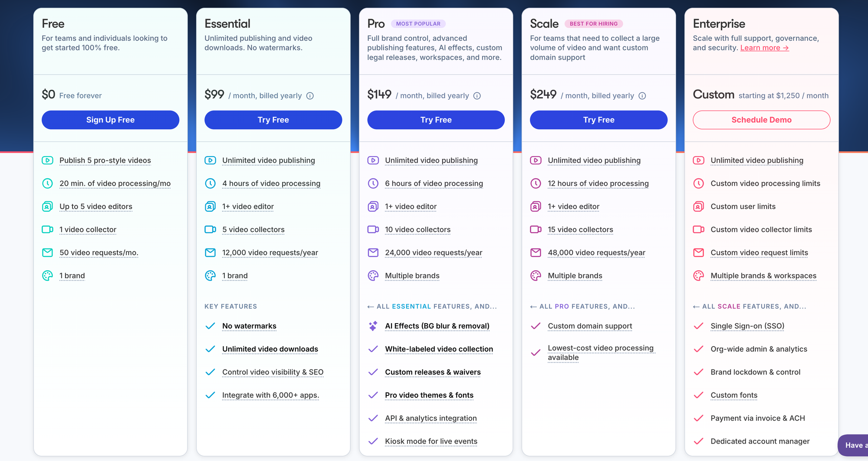Screen dimensions: 868x461
Task: Click the No watermarks feature link
Action: pyautogui.click(x=249, y=326)
